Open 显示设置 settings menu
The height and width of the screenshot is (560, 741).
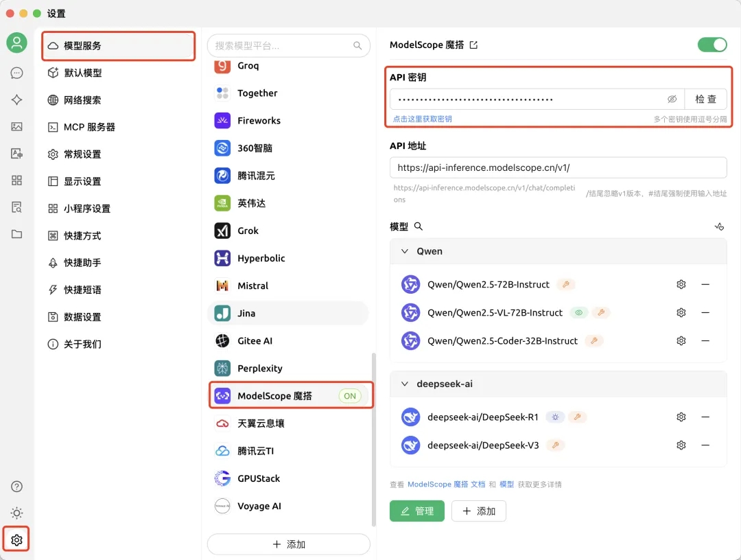coord(118,181)
